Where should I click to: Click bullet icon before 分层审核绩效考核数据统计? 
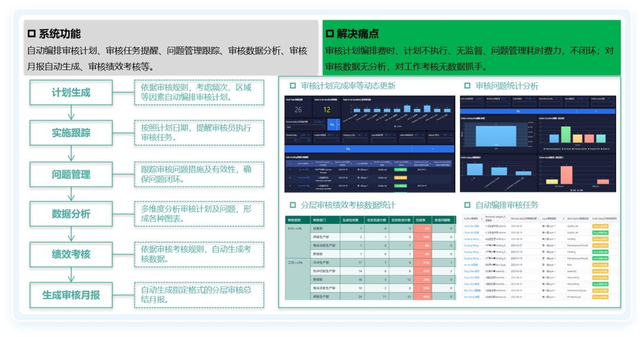pos(293,205)
